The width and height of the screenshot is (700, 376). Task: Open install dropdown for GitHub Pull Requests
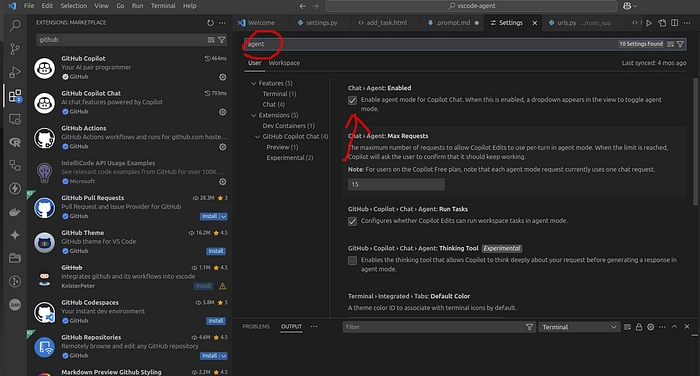coord(224,217)
